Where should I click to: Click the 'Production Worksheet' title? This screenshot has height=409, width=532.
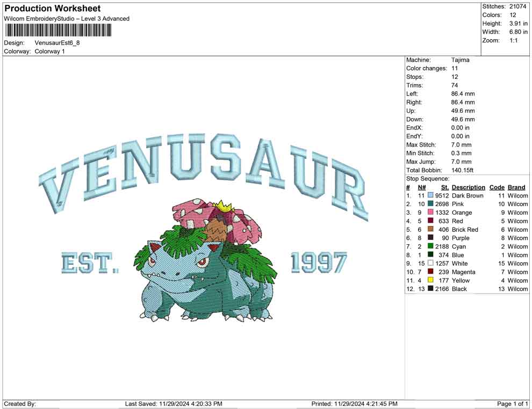coord(53,9)
